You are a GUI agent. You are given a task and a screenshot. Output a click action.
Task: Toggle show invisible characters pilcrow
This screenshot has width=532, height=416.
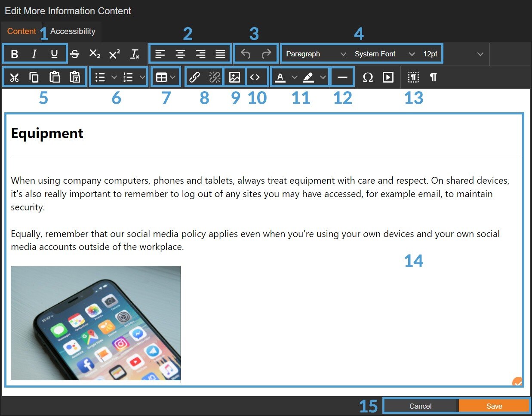433,77
